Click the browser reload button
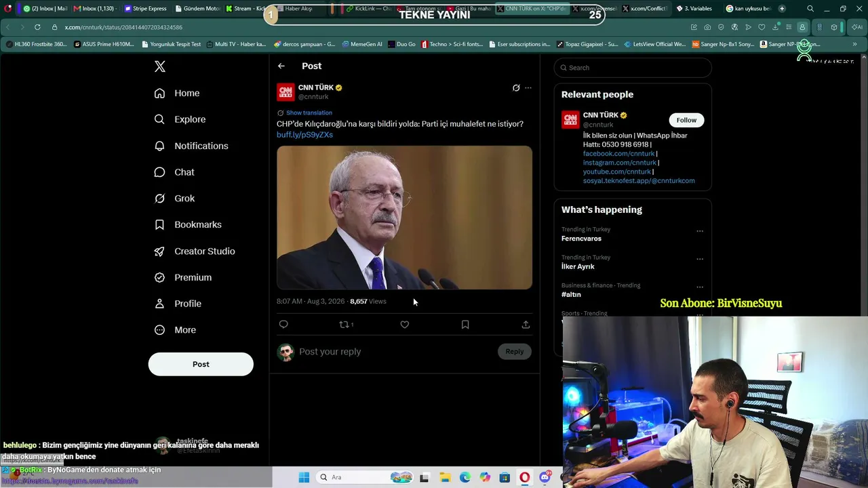This screenshot has width=868, height=488. click(37, 27)
